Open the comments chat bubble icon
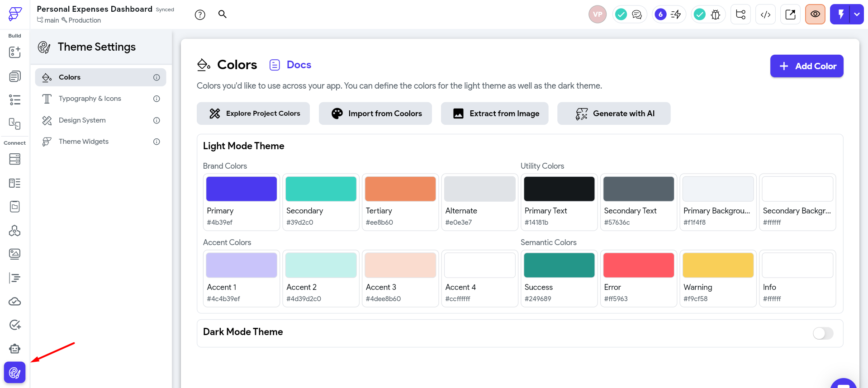 tap(637, 14)
